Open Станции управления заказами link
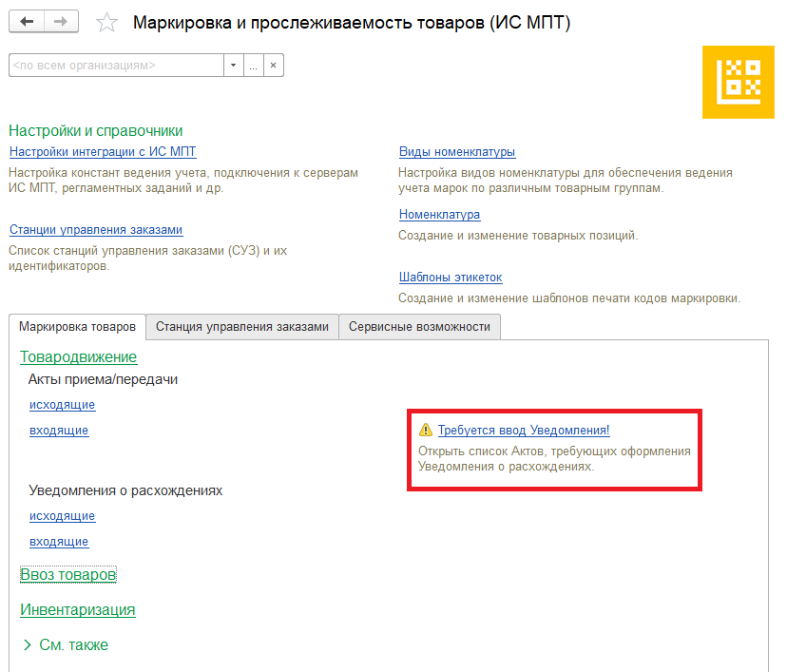The image size is (787, 672). point(96,229)
